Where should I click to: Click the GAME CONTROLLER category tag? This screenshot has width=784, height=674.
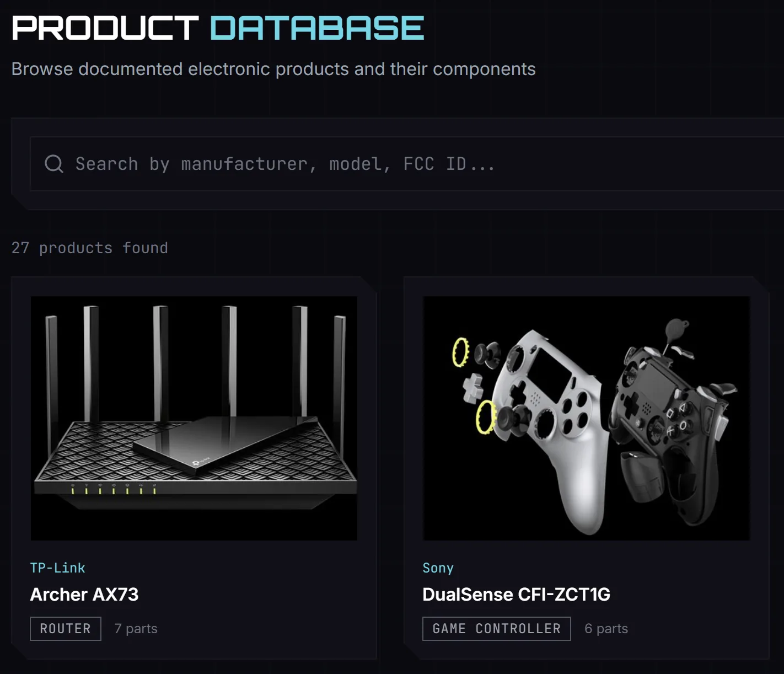coord(497,629)
